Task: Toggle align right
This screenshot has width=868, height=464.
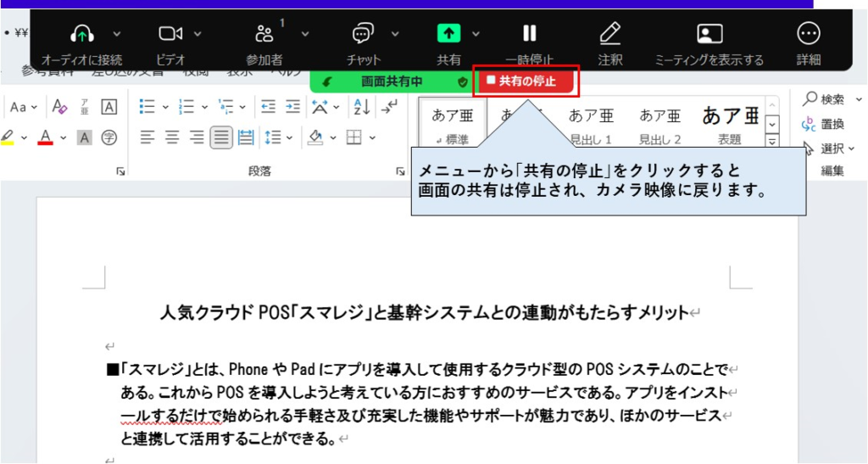Action: [196, 137]
